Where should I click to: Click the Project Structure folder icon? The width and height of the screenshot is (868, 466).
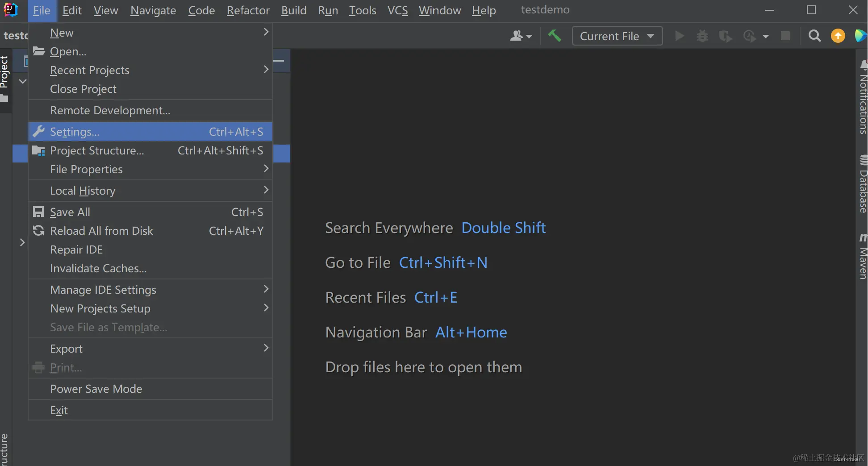pos(39,151)
